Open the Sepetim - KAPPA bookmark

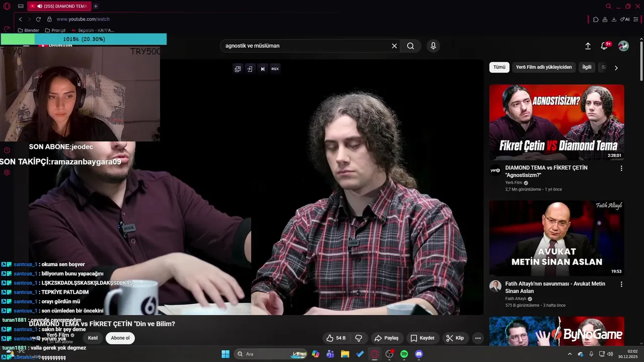(93, 31)
